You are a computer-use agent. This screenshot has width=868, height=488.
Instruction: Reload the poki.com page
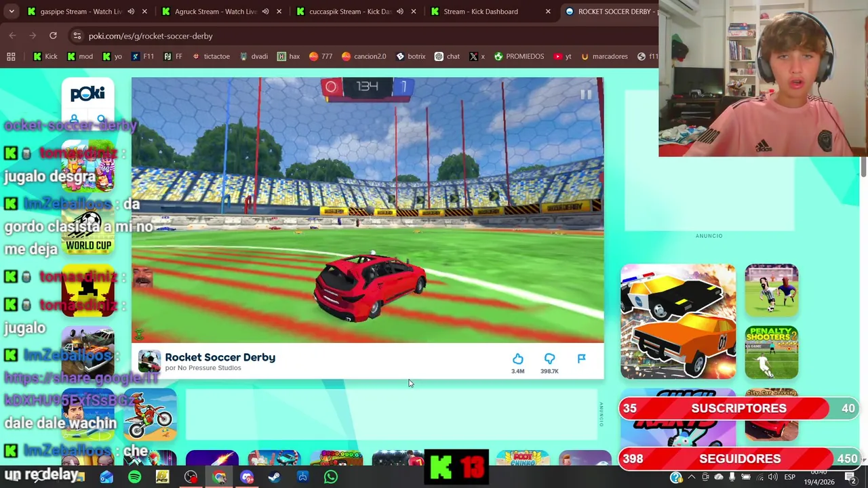point(53,35)
